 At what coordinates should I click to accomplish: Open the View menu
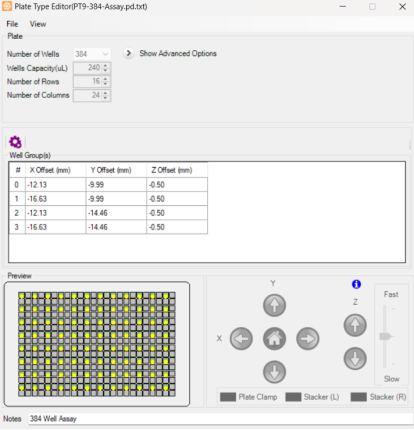tap(38, 24)
